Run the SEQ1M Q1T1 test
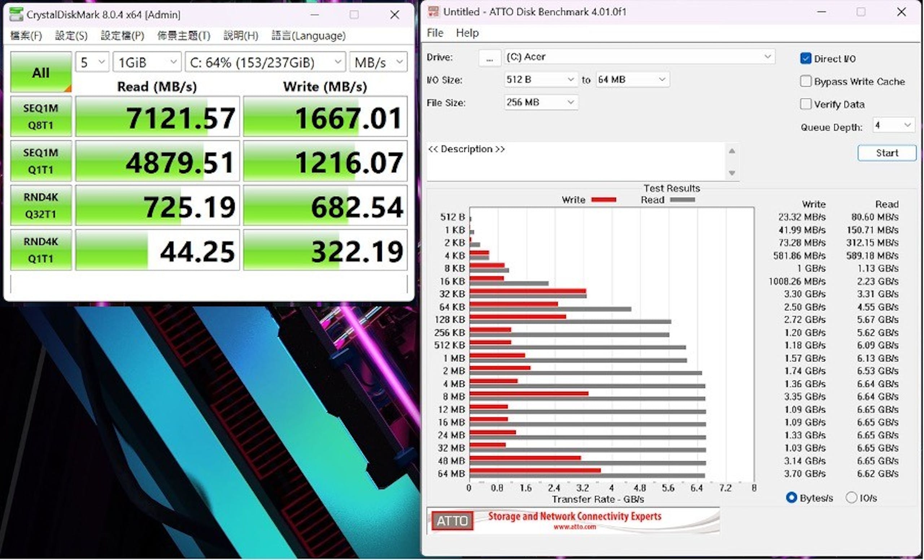 (x=41, y=161)
